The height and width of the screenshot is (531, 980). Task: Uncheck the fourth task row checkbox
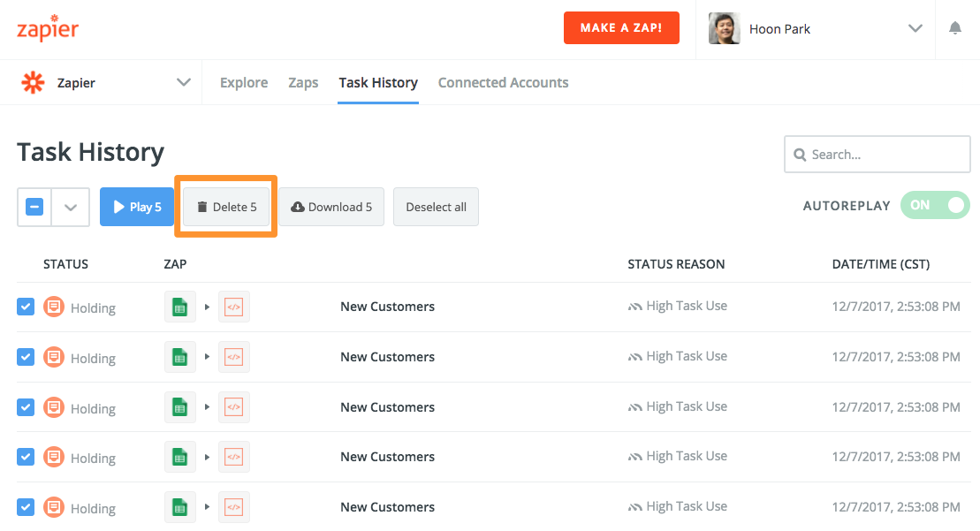click(x=26, y=458)
